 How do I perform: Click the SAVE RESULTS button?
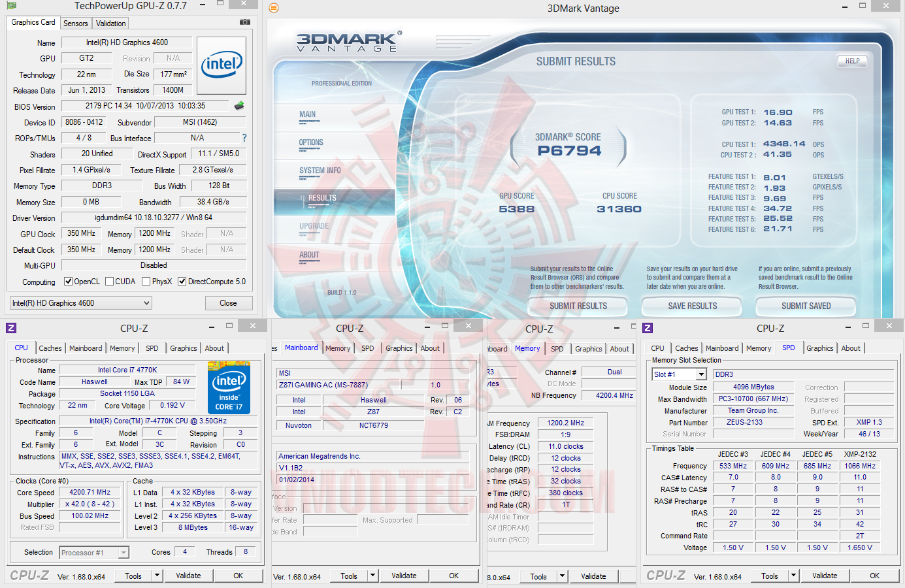click(x=693, y=306)
